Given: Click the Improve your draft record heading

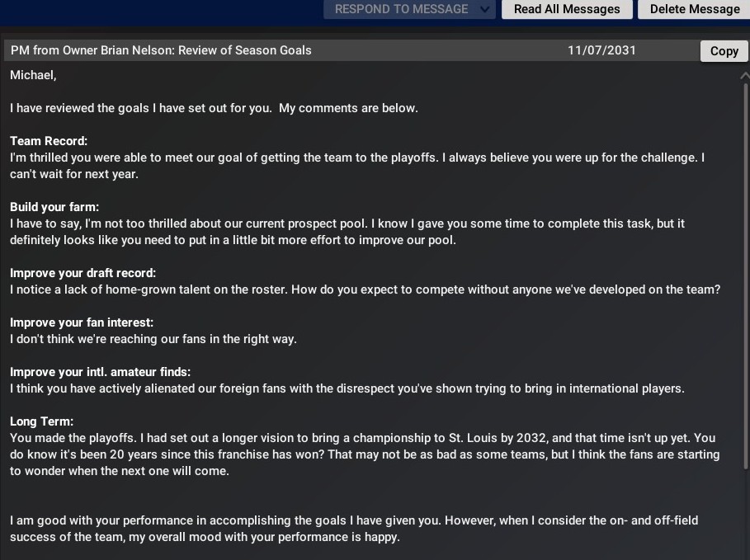Looking at the screenshot, I should coord(83,273).
